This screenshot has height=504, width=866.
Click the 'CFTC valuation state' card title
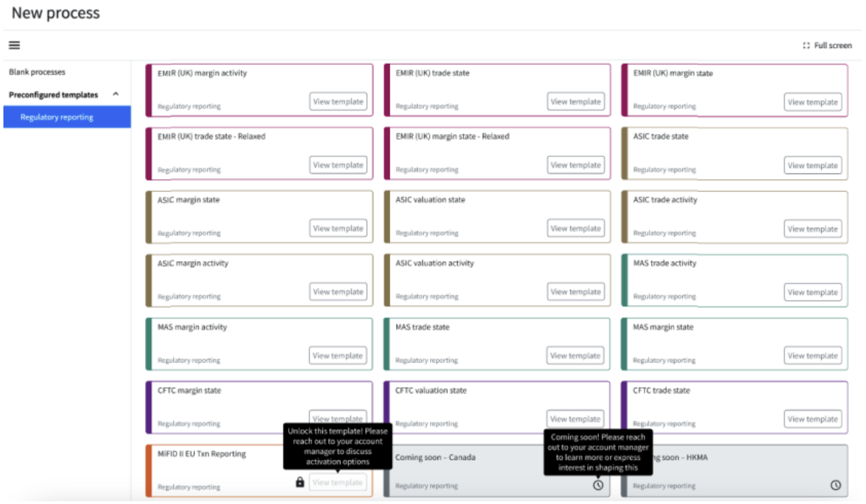431,391
